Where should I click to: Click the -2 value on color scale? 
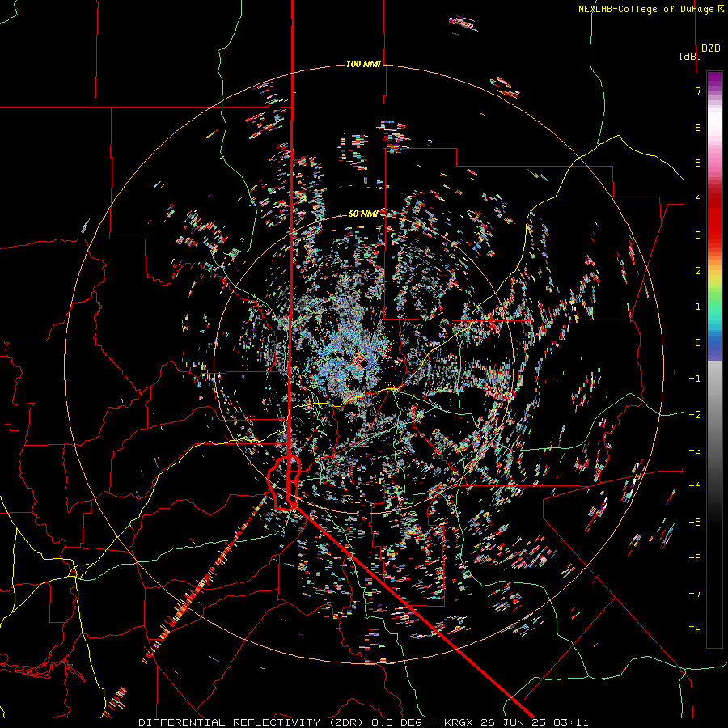tap(695, 415)
